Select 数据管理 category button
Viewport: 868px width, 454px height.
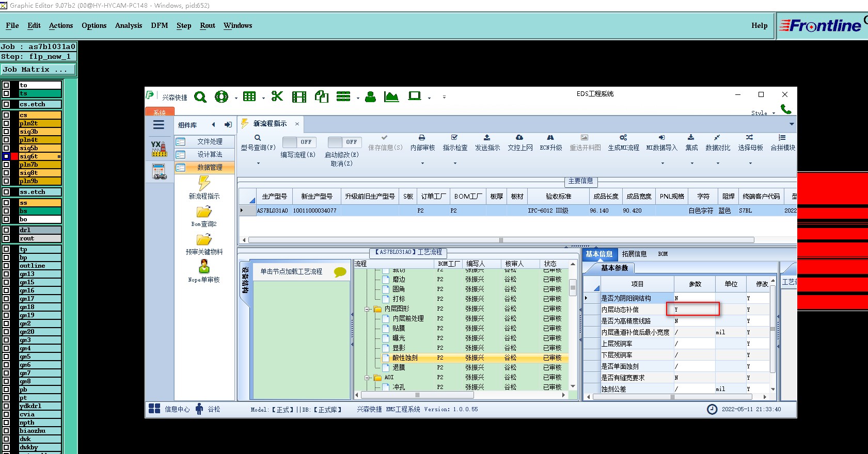[x=204, y=167]
